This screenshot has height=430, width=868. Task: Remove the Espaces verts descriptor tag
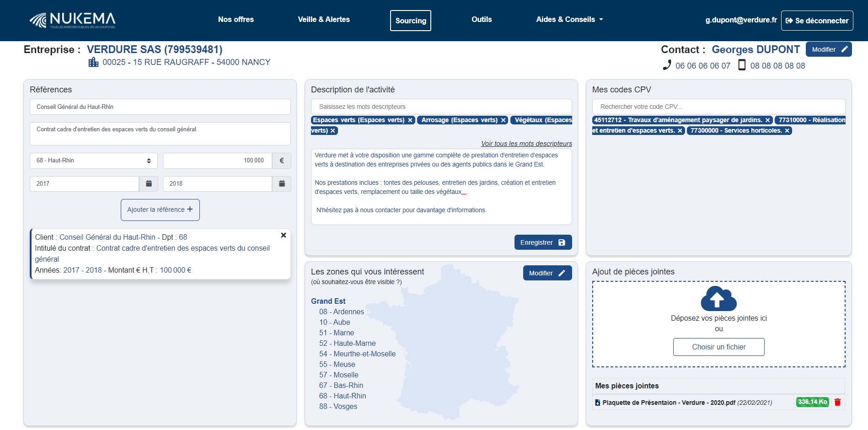tap(410, 120)
